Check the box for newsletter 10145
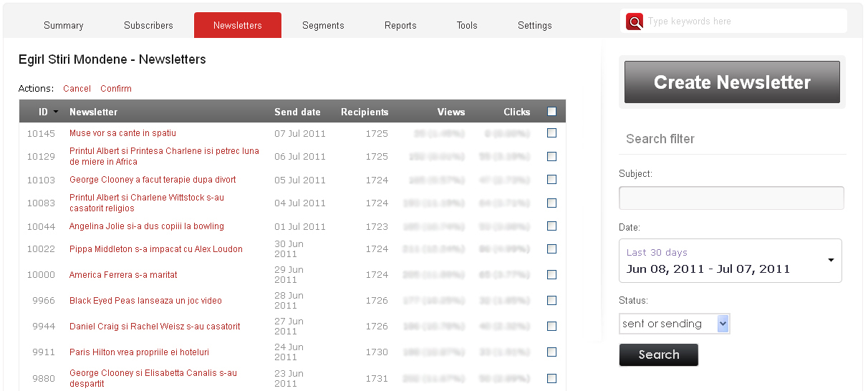This screenshot has width=868, height=391. (551, 133)
